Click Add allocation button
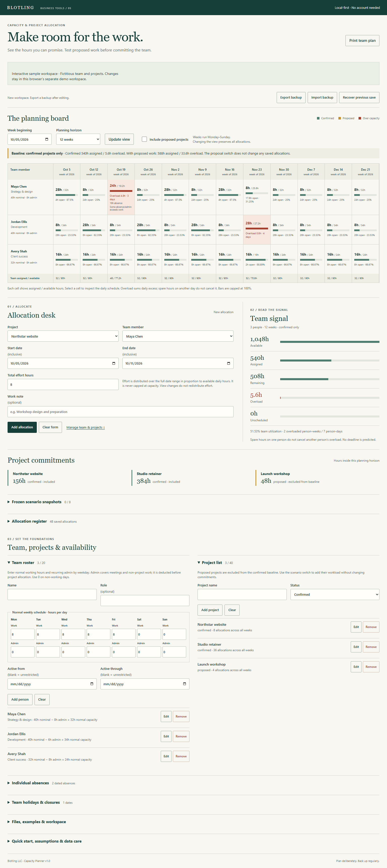387x868 pixels. [22, 427]
